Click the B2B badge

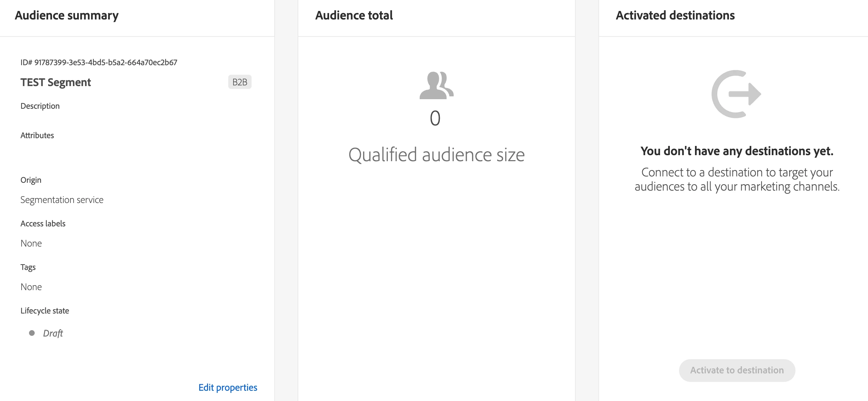240,82
